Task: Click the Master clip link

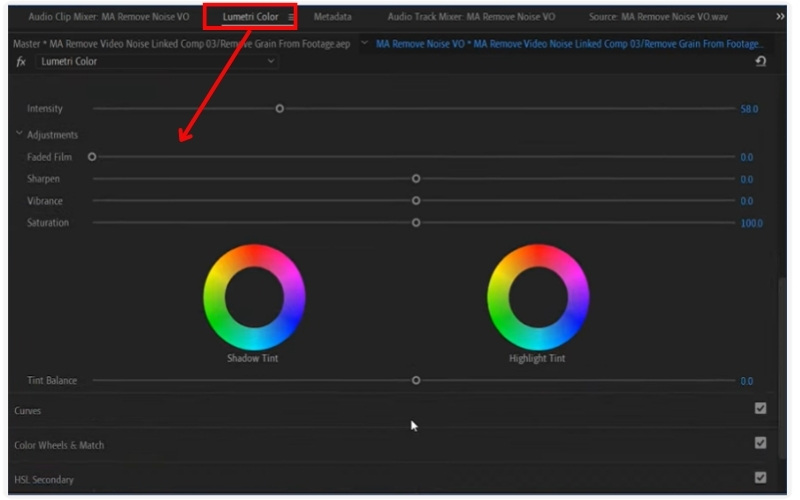Action: click(181, 44)
